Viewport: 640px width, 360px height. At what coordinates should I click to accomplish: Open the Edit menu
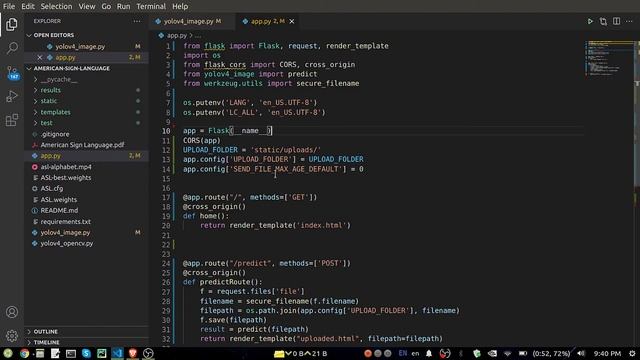(x=28, y=7)
